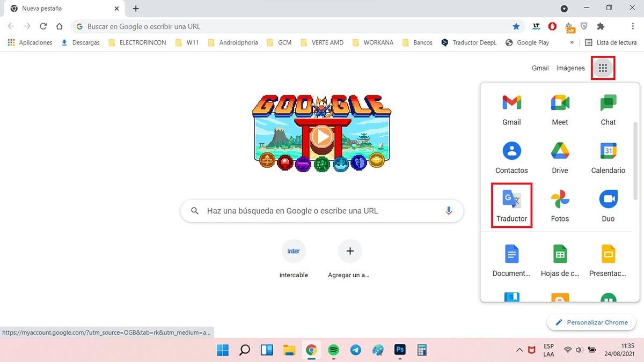
Task: Open Google Drive from the apps grid
Action: 560,159
